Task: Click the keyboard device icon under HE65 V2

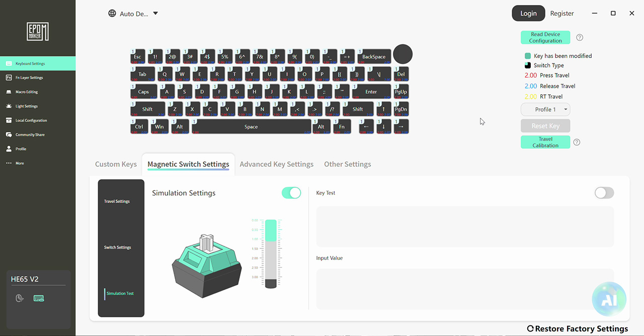Action: 39,298
